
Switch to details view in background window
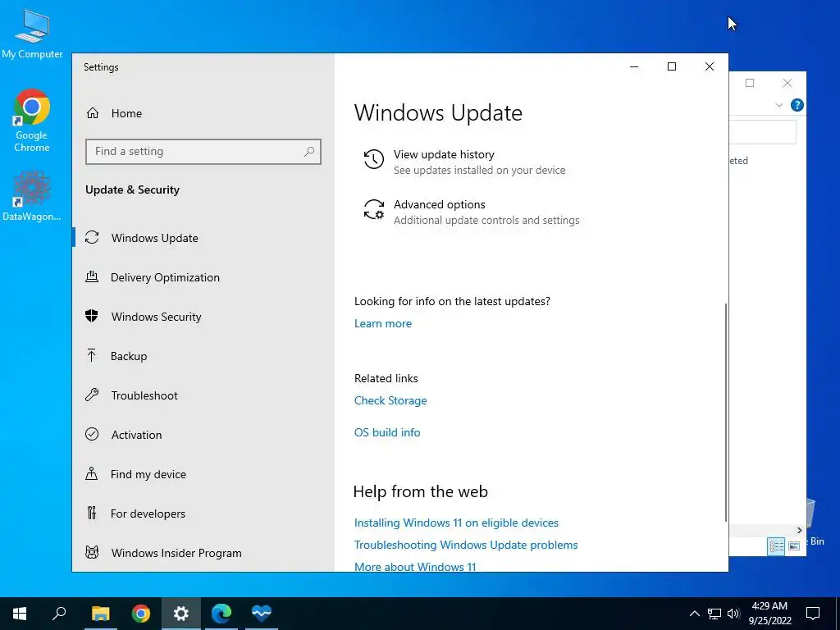pyautogui.click(x=776, y=546)
